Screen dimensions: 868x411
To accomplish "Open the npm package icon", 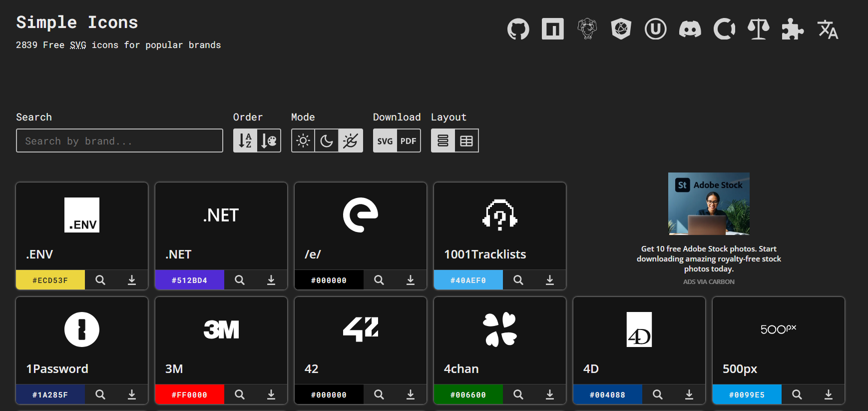I will (552, 29).
